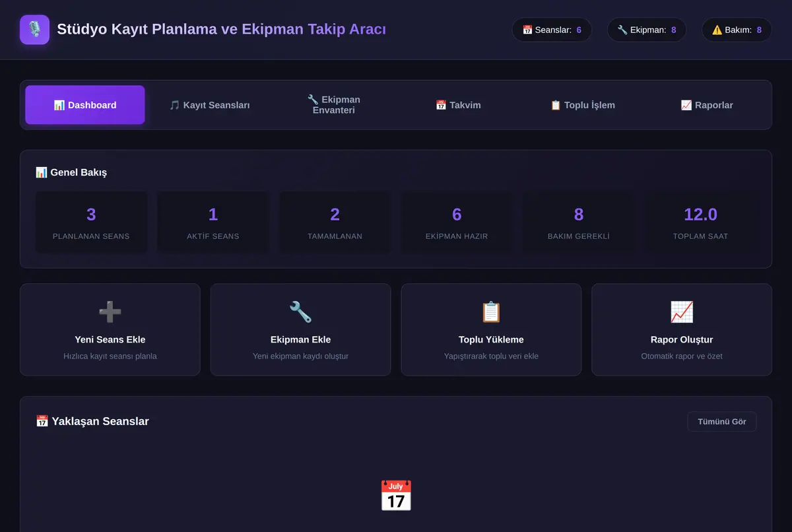This screenshot has width=792, height=532.
Task: Click the Toplu Yükleme card title
Action: tap(491, 340)
